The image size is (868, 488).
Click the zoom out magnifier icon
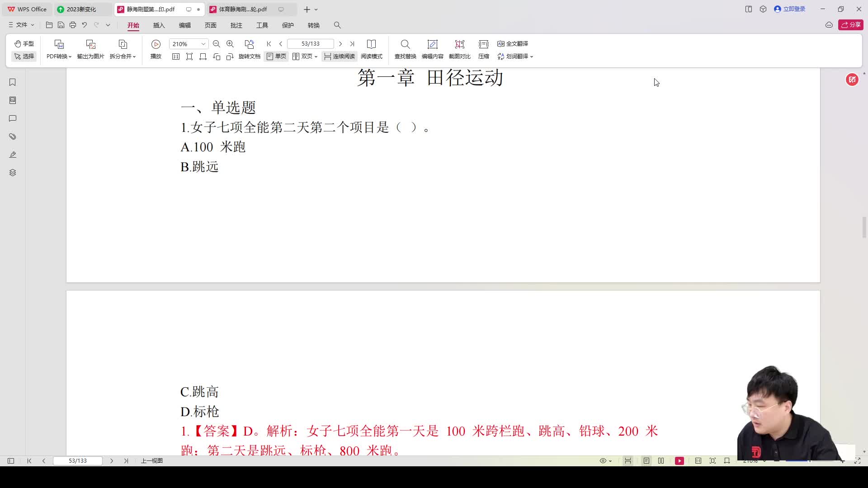217,44
